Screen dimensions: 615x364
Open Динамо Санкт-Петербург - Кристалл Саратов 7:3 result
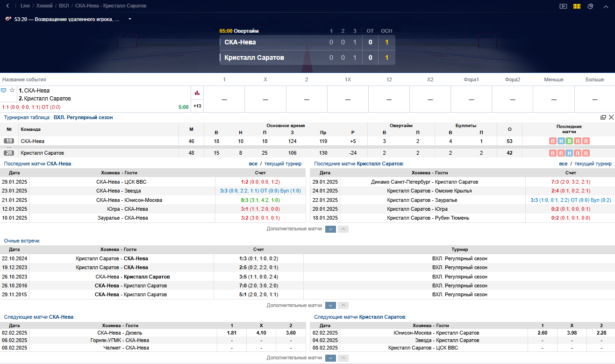[571, 182]
